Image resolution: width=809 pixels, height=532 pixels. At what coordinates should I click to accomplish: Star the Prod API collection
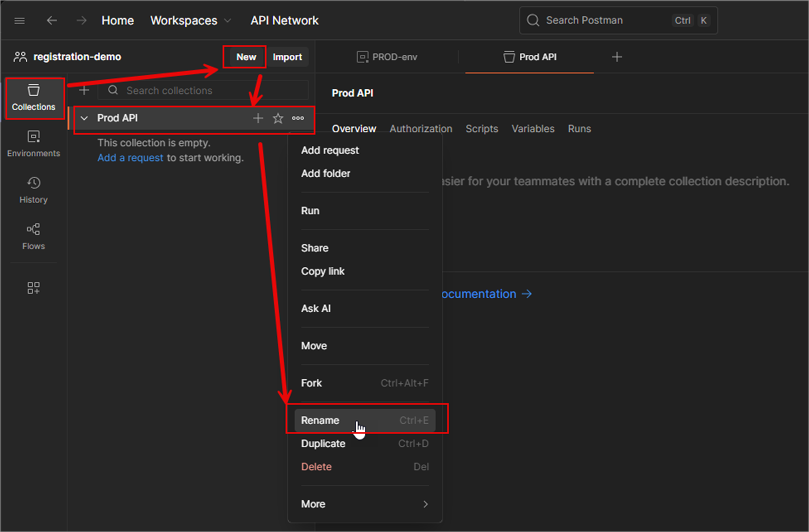[x=277, y=118]
